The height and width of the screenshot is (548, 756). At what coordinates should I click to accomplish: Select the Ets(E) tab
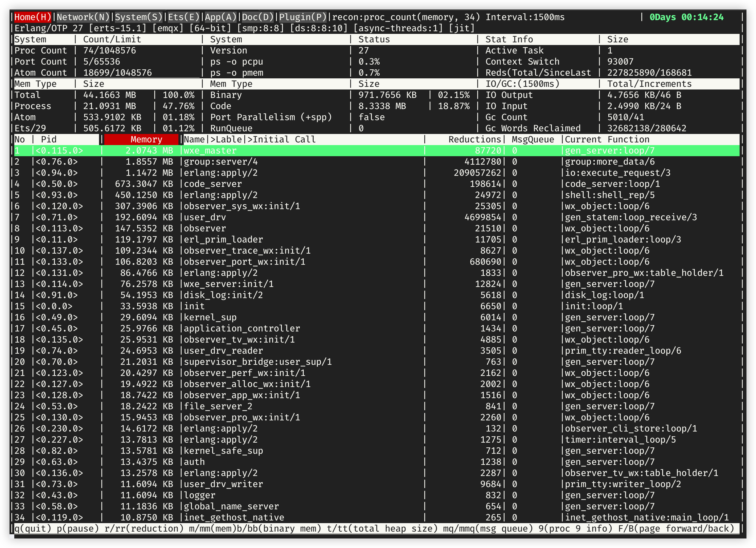click(x=183, y=17)
